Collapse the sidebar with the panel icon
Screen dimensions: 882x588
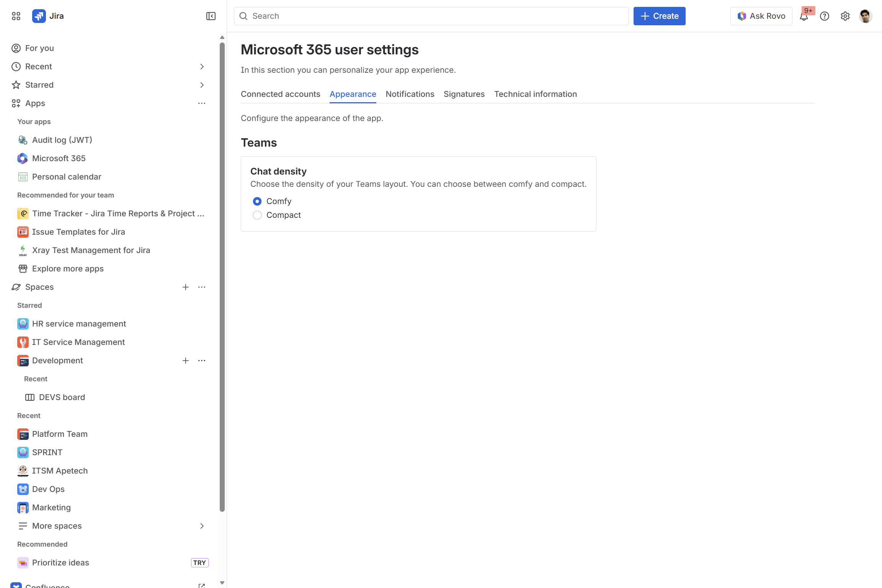click(211, 16)
